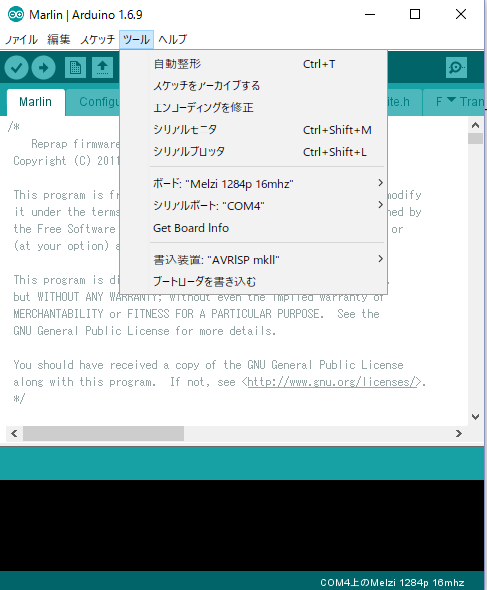
Task: Close the open ツール menu
Action: 136,40
